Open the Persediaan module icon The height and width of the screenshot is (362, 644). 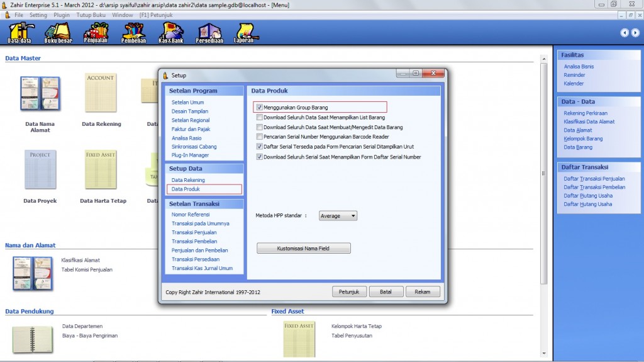click(209, 33)
